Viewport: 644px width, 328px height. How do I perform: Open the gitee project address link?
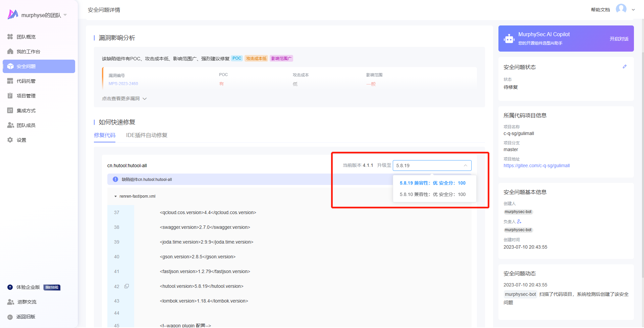(536, 166)
